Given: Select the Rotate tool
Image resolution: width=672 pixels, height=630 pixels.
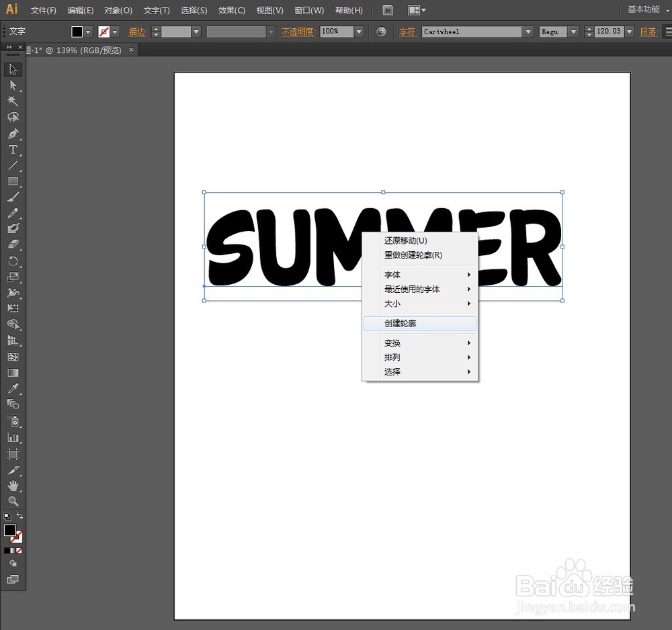Looking at the screenshot, I should coord(13,261).
